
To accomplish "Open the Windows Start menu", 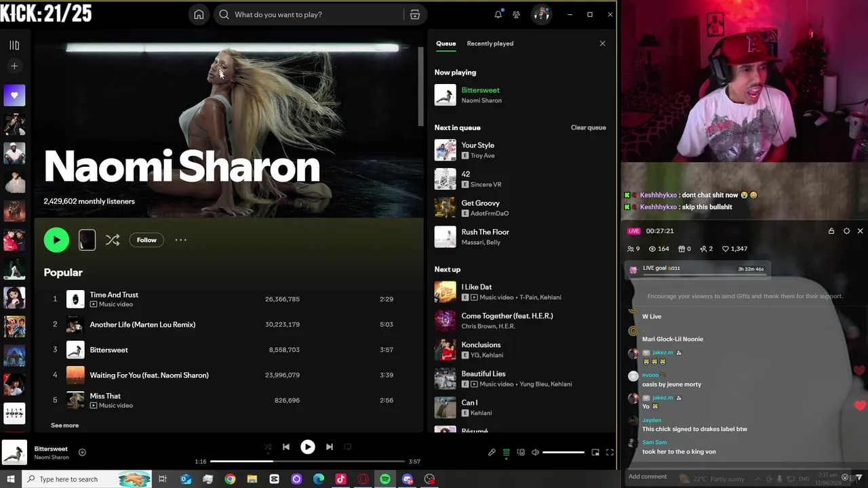I will (10, 479).
